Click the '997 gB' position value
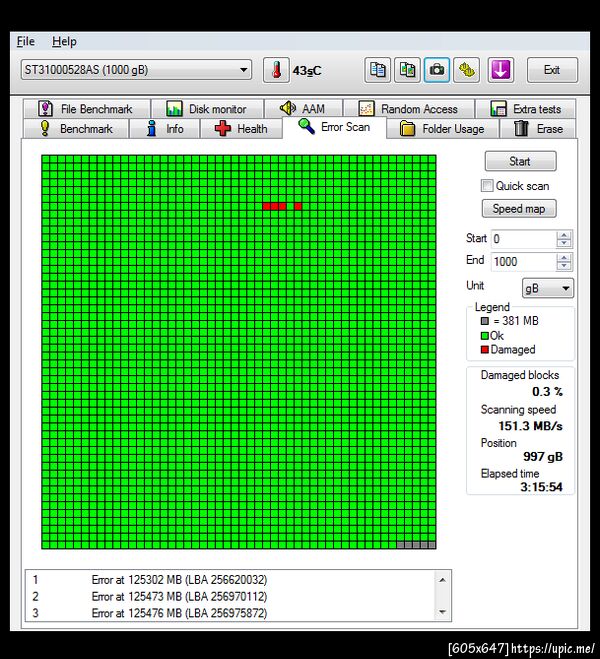 point(543,456)
